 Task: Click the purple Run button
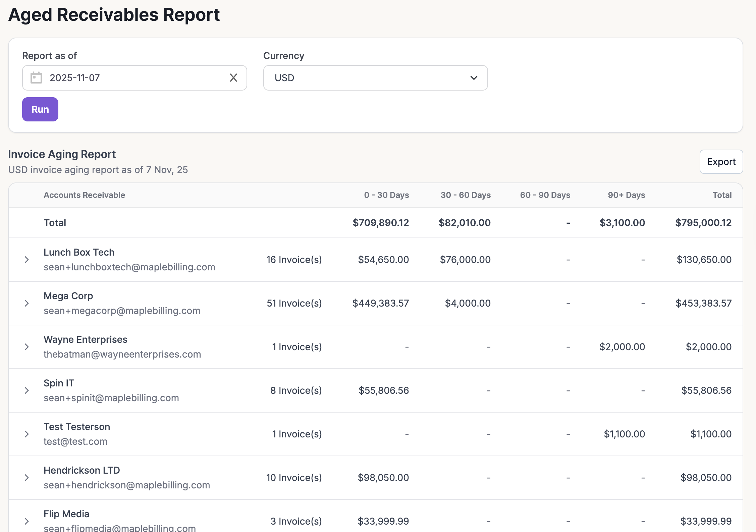pyautogui.click(x=40, y=109)
